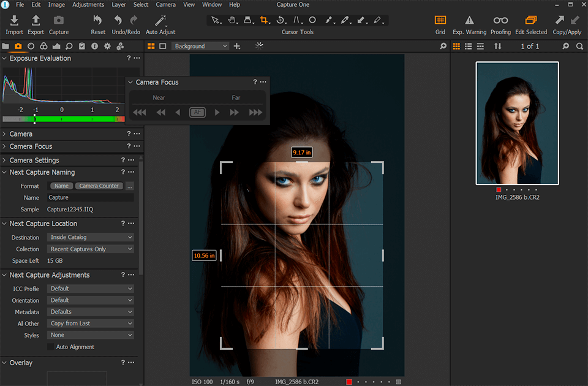Open the Adjustments menu
The image size is (588, 386).
pos(88,4)
